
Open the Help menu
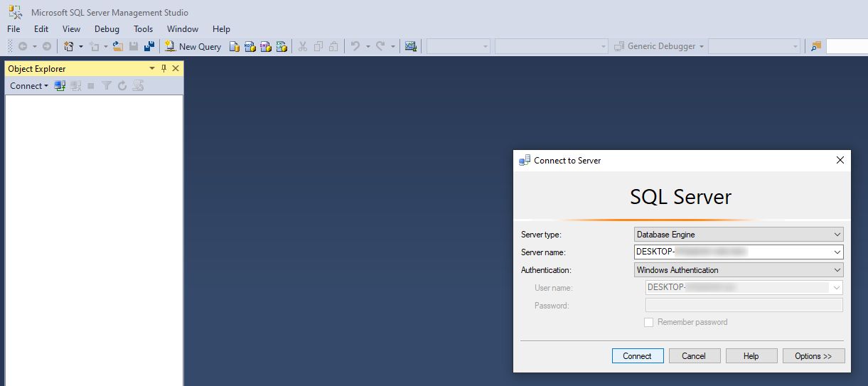[221, 29]
